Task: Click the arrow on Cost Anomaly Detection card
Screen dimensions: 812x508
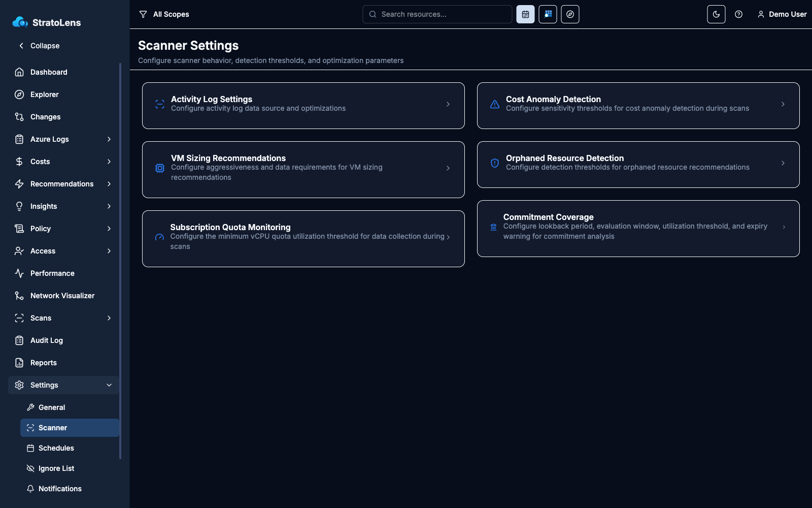Action: (783, 104)
